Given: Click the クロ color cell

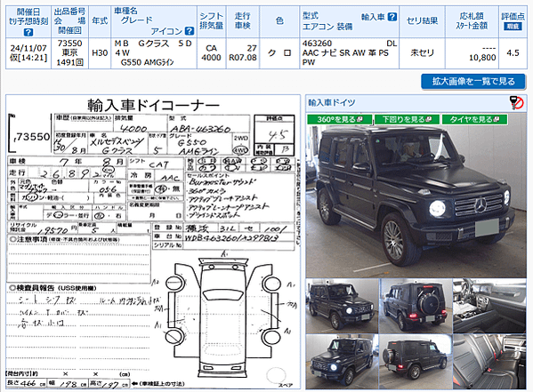Looking at the screenshot, I should coord(279,53).
